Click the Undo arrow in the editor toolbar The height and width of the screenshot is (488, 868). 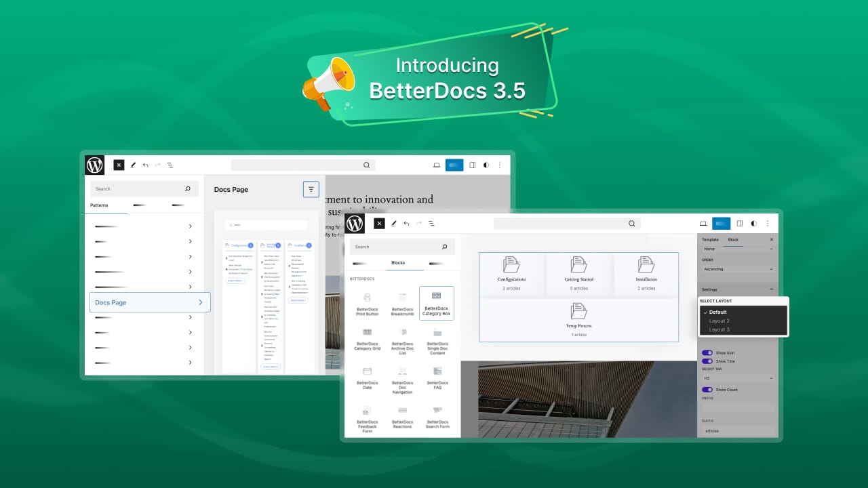406,223
